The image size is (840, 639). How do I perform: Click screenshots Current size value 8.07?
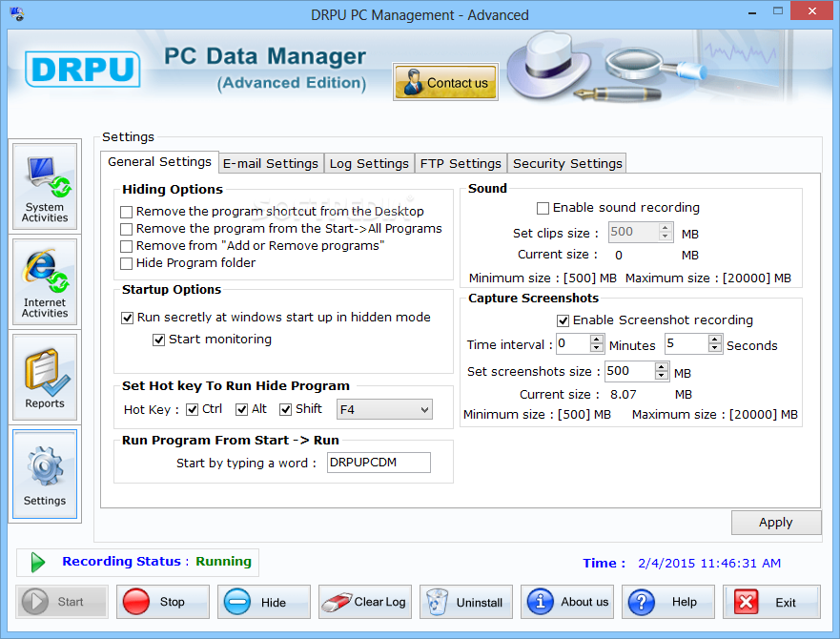point(623,395)
